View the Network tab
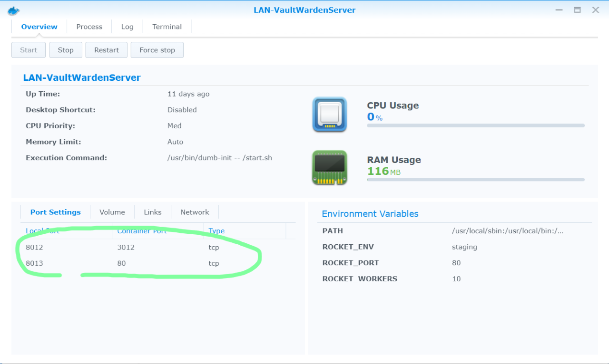Viewport: 609px width, 364px height. pyautogui.click(x=195, y=212)
